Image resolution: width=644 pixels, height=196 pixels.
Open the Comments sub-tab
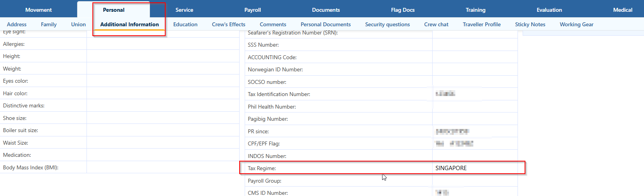tap(273, 24)
